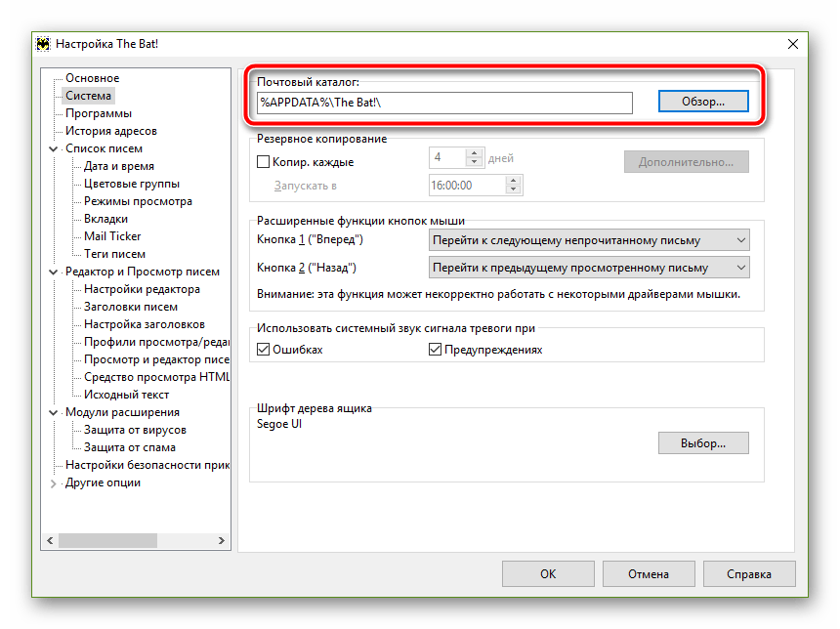The image size is (840, 629).
Task: Decrease start time with down arrow
Action: pyautogui.click(x=513, y=189)
